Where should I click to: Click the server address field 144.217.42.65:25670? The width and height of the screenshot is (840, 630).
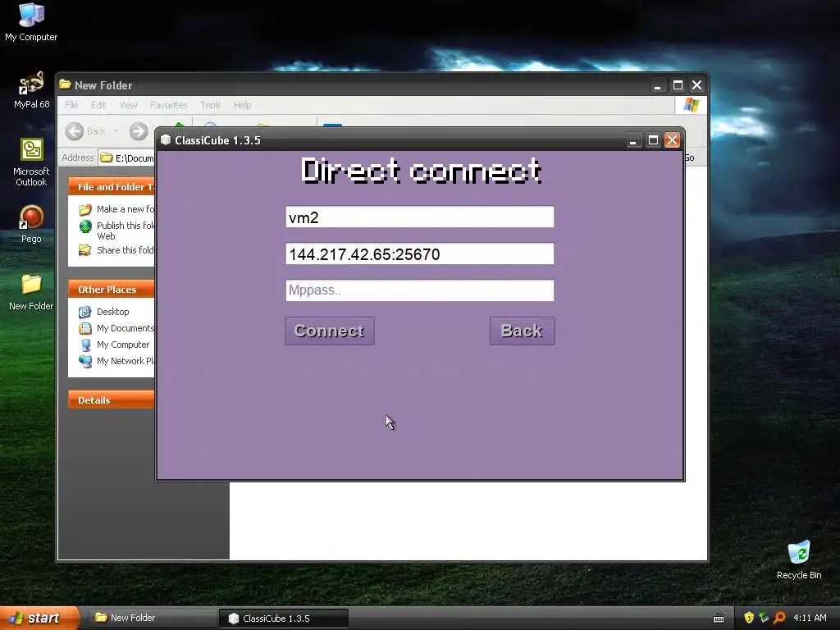tap(419, 253)
